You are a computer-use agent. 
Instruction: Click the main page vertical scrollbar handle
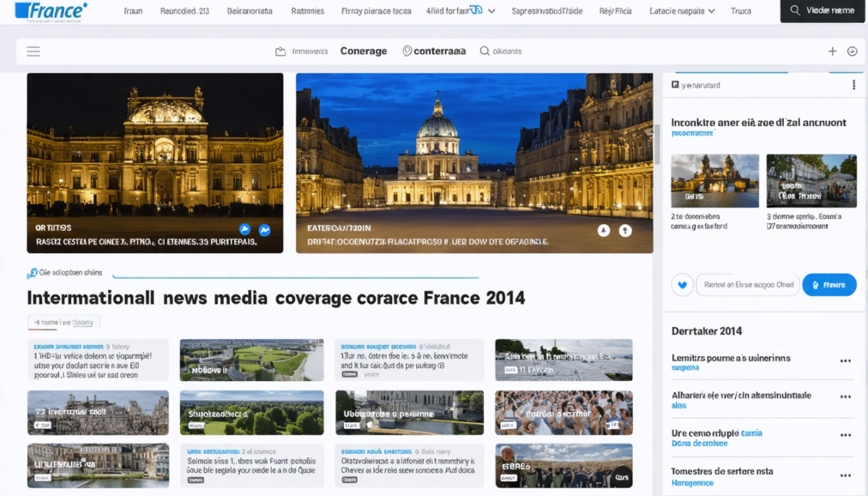tap(658, 143)
